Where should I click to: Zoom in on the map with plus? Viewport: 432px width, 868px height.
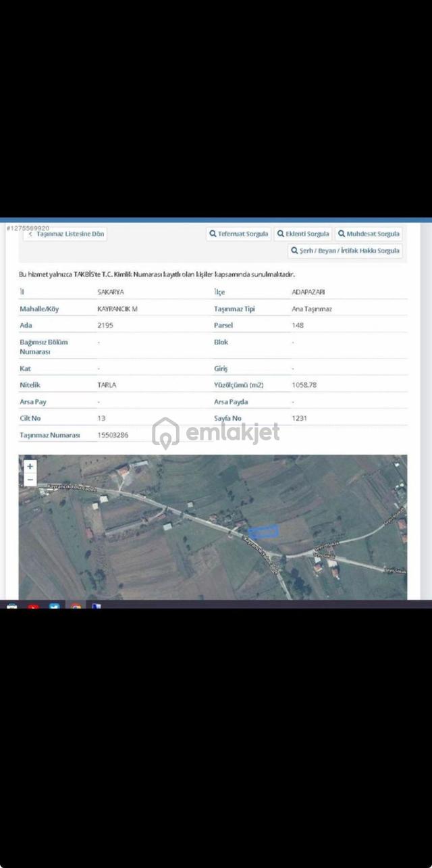(30, 467)
